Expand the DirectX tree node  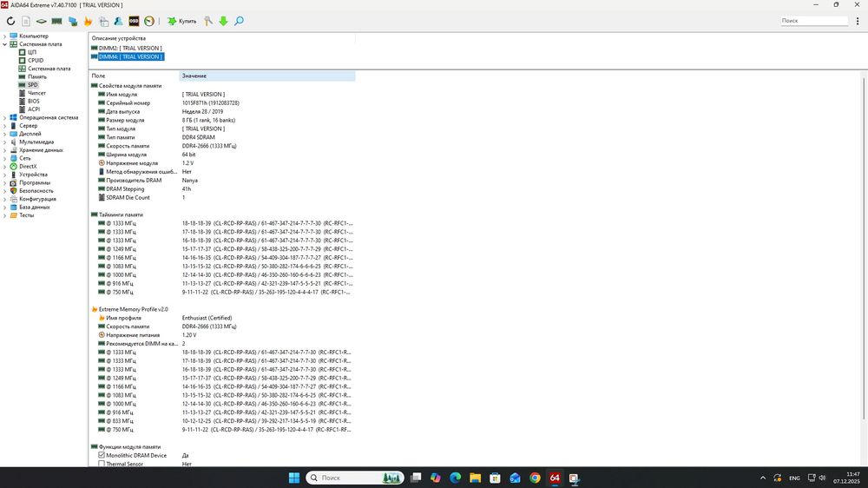5,166
